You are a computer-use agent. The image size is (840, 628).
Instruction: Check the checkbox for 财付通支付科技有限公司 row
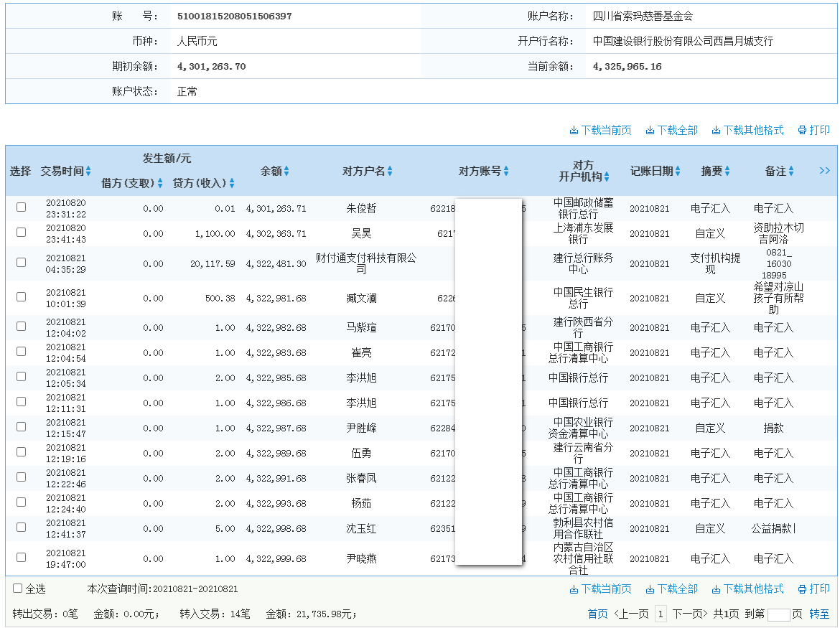point(20,261)
